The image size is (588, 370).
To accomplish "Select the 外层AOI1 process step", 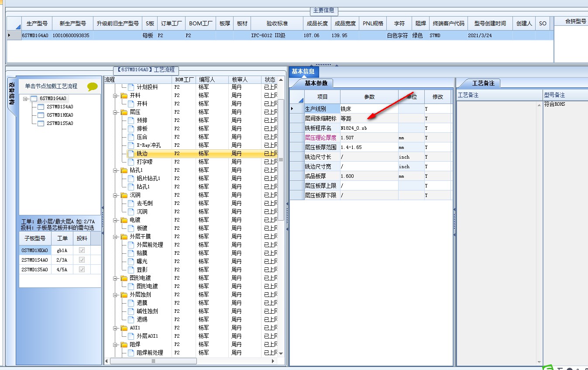I will 147,336.
